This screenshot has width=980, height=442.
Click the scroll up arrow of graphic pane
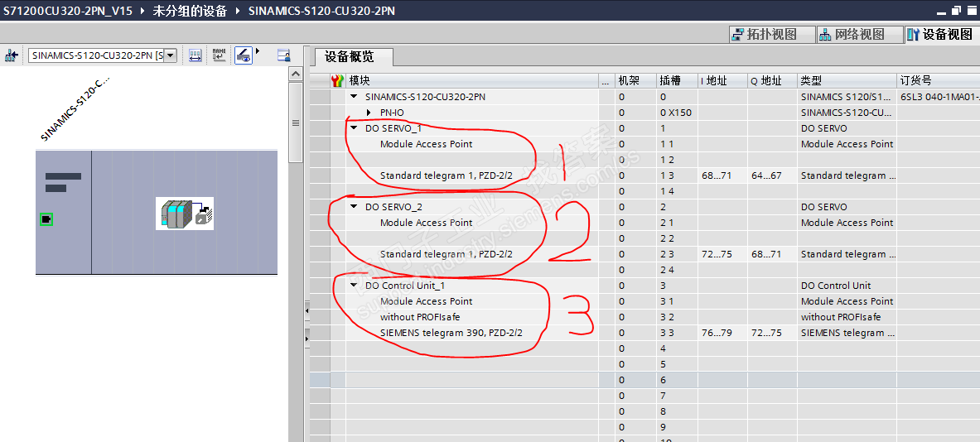(x=297, y=74)
